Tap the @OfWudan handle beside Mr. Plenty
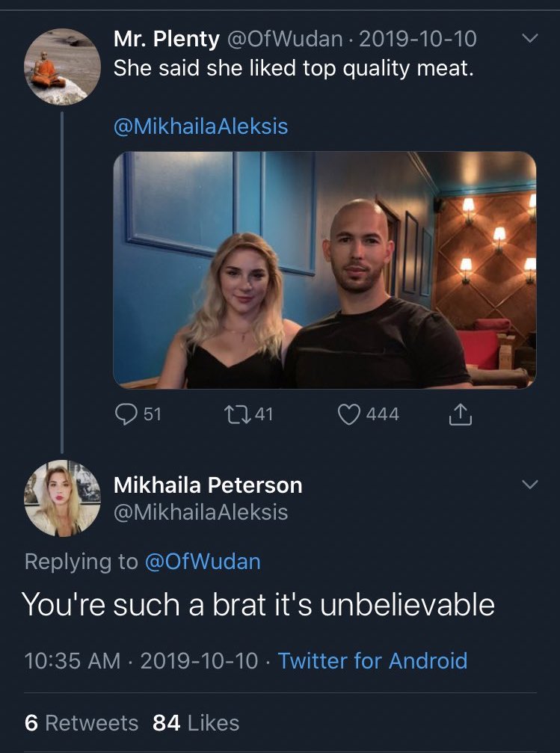Screen dimensions: 560x753 point(284,39)
